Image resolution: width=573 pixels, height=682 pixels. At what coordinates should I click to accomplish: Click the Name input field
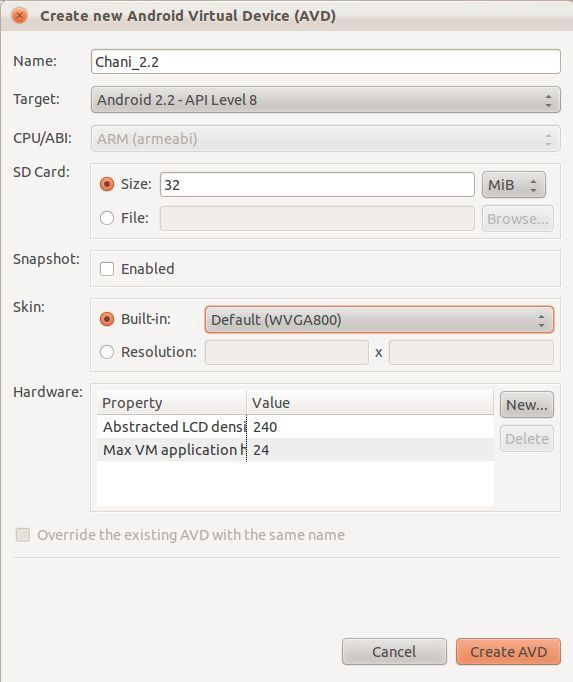coord(325,62)
